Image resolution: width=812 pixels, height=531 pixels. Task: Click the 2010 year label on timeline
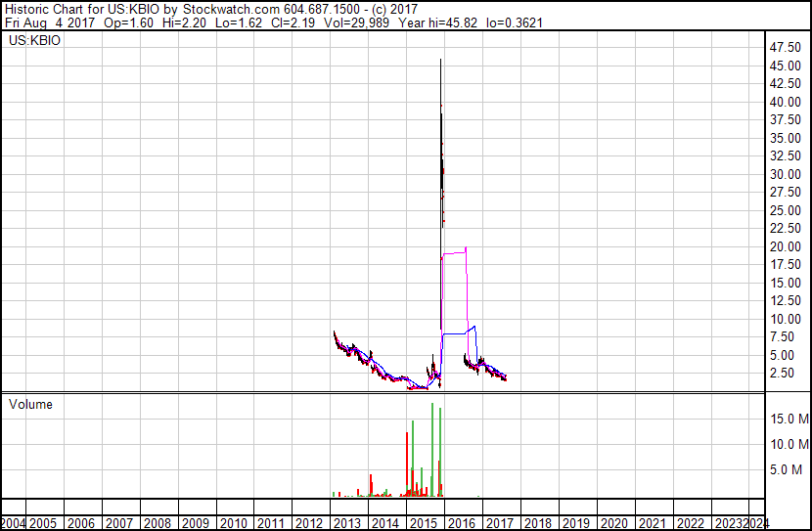click(233, 523)
